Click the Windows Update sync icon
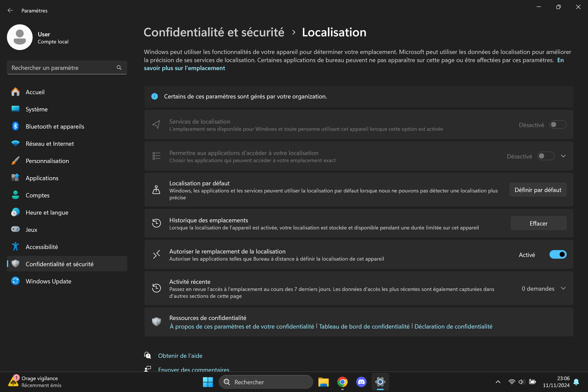This screenshot has width=588, height=392. tap(15, 281)
